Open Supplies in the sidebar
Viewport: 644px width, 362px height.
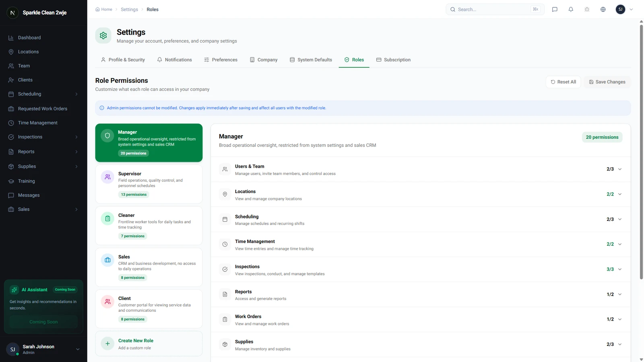point(43,167)
